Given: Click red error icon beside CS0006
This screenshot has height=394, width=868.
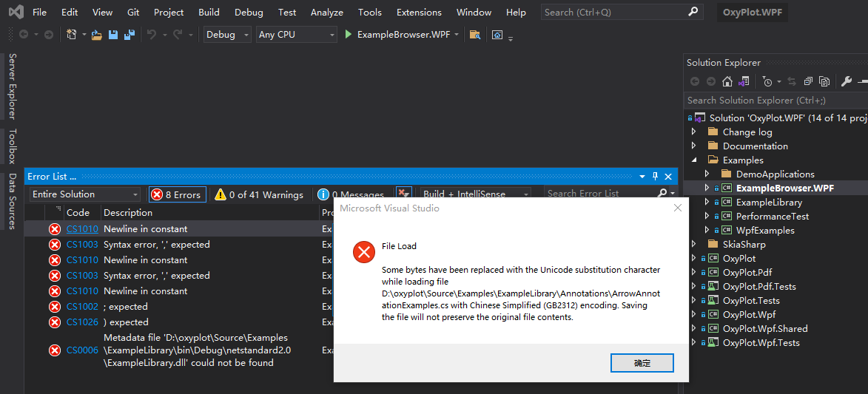Looking at the screenshot, I should pos(54,350).
